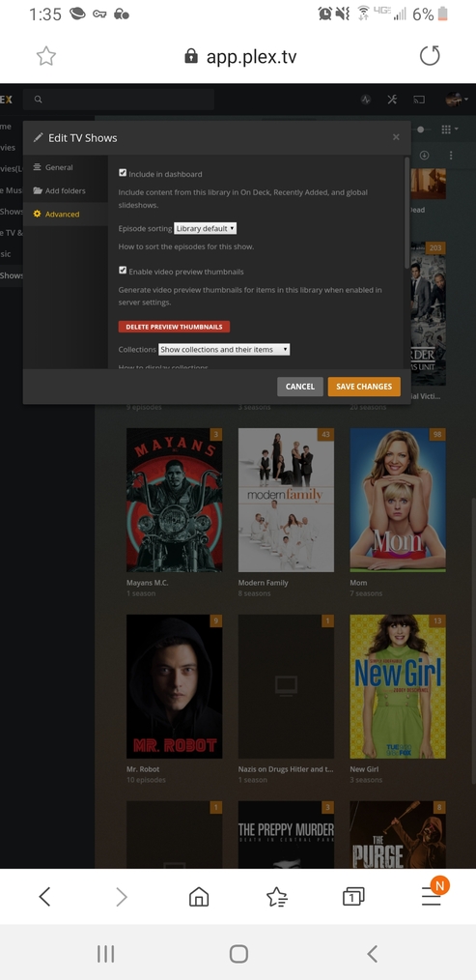Click Delete Preview Thumbnails button
This screenshot has height=980, width=476.
tap(175, 327)
